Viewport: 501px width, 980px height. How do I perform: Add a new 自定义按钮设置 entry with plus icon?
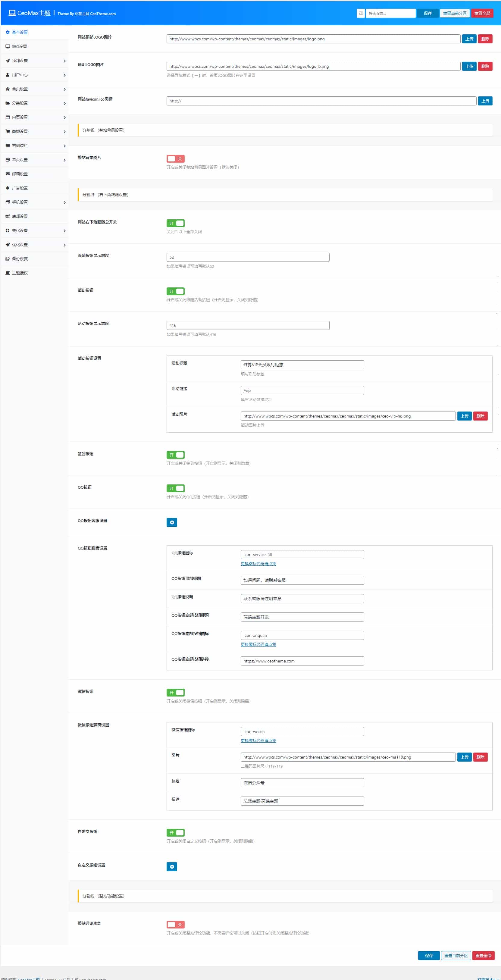172,867
